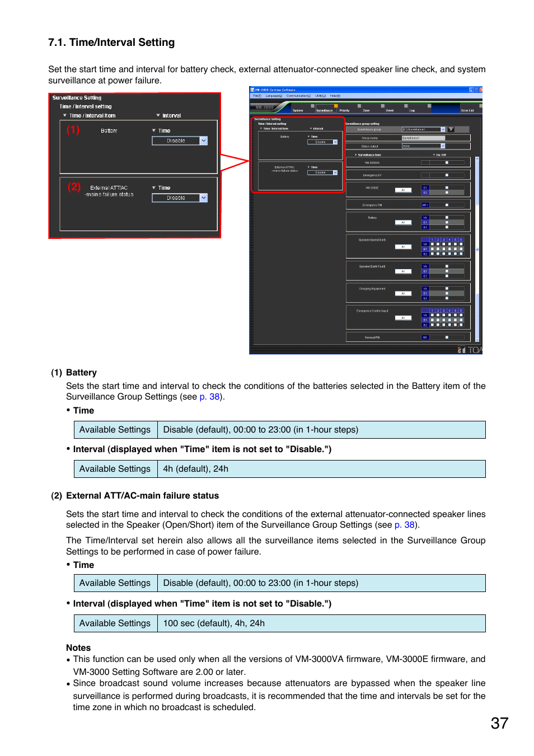534x756 pixels.
Task: Click the surveillance list scroll-up arrow
Action: coord(477,159)
